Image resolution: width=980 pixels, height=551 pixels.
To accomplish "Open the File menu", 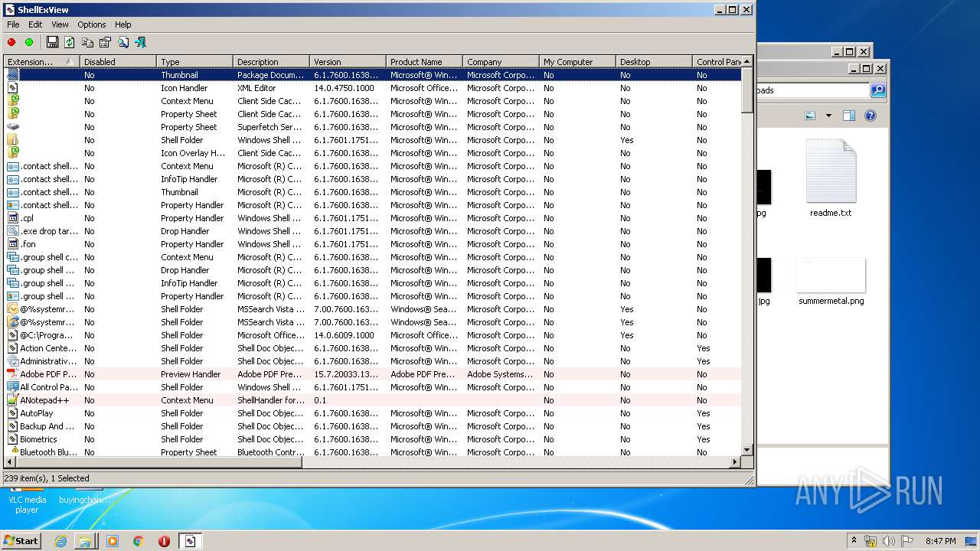I will click(x=13, y=24).
